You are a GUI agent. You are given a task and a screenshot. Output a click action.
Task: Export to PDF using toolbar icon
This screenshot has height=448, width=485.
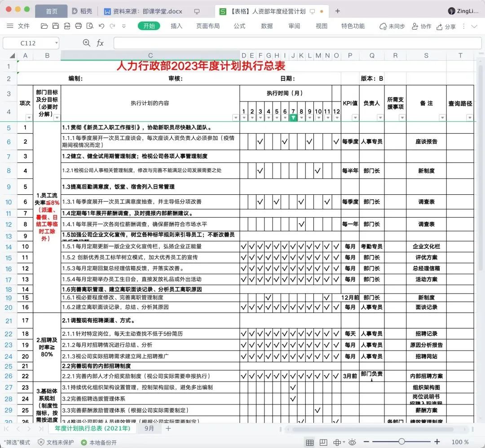(x=67, y=26)
